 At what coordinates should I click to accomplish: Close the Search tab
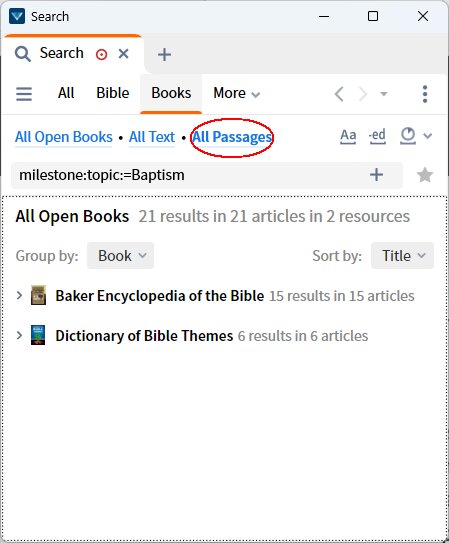(x=123, y=54)
